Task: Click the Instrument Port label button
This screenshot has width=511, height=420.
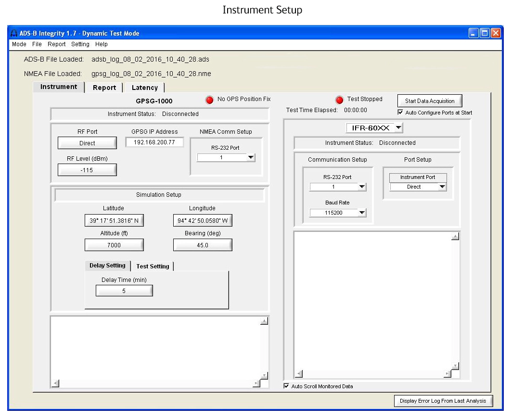Action: (x=418, y=177)
